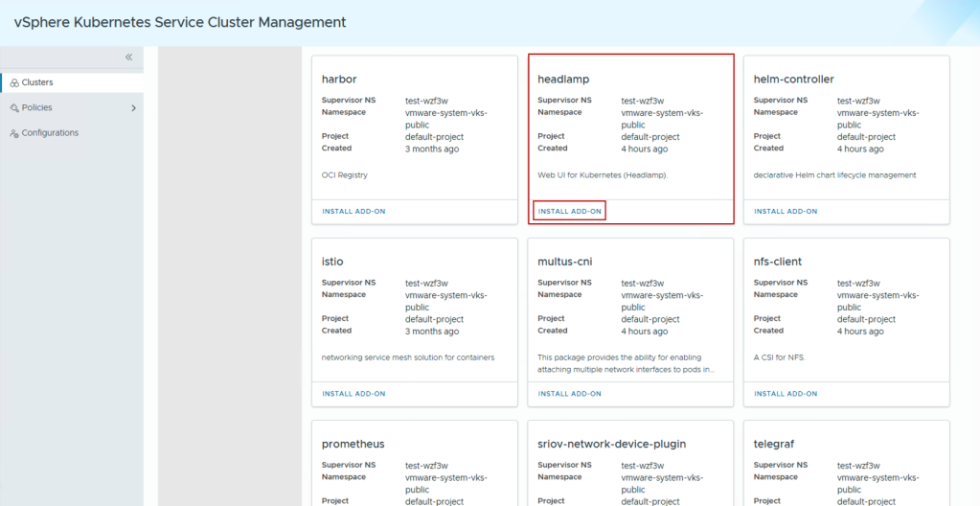This screenshot has width=980, height=506.
Task: Install the nfs-client add-on
Action: pos(786,394)
